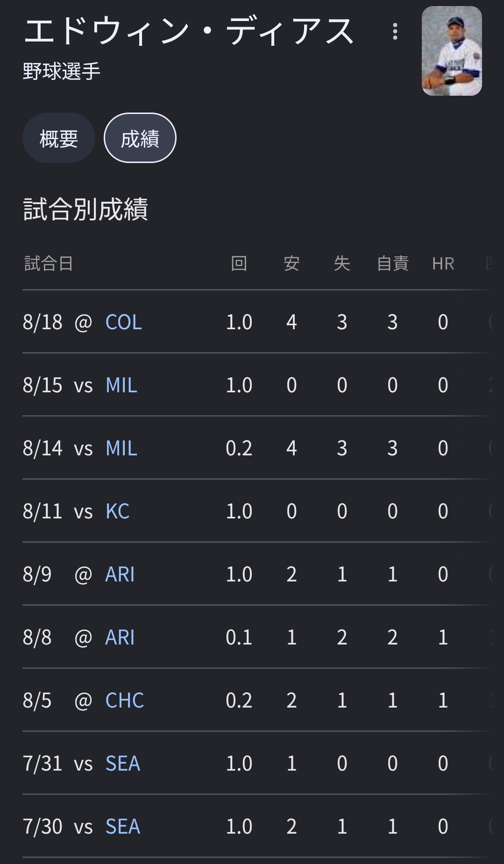Open the SEA team link for 7/30

(123, 827)
